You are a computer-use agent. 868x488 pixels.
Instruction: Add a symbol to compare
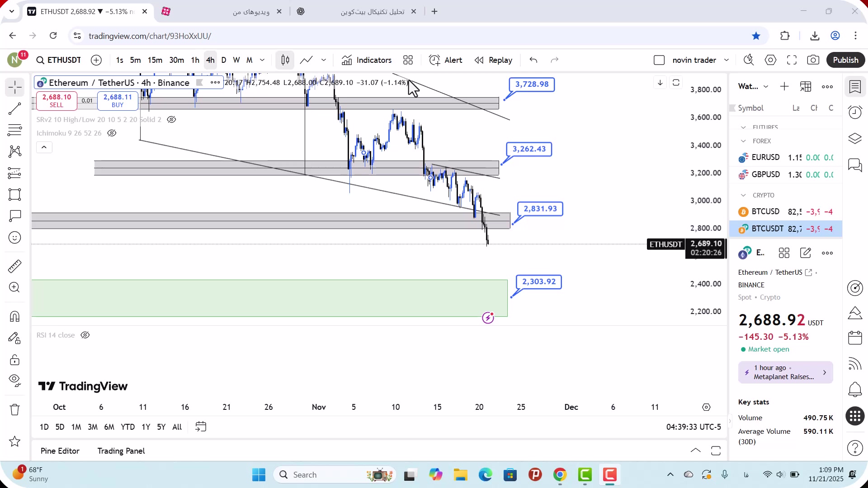[96, 60]
